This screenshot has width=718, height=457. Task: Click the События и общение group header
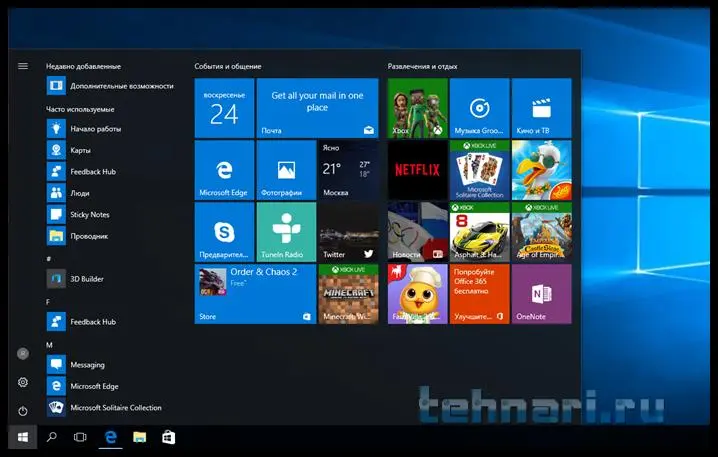pyautogui.click(x=228, y=66)
